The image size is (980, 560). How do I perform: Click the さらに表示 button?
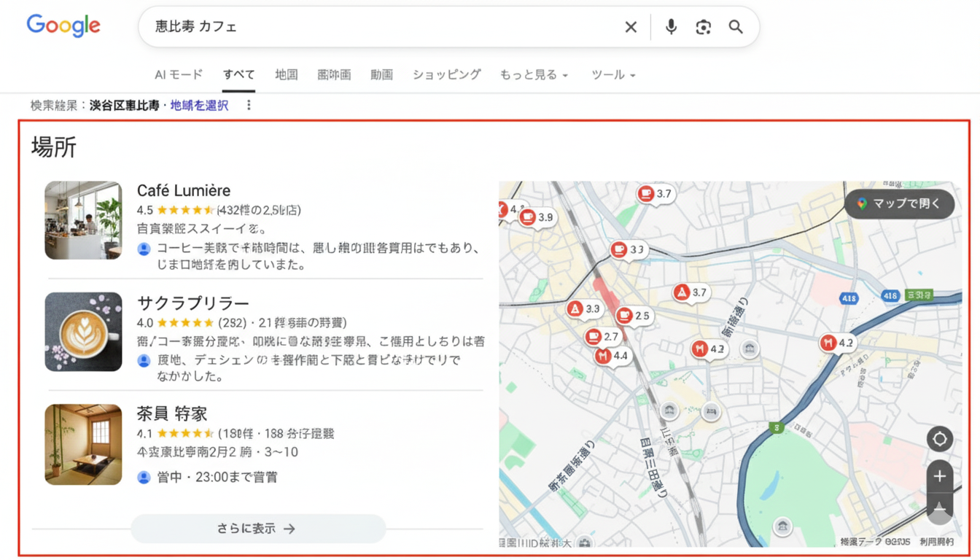[258, 529]
